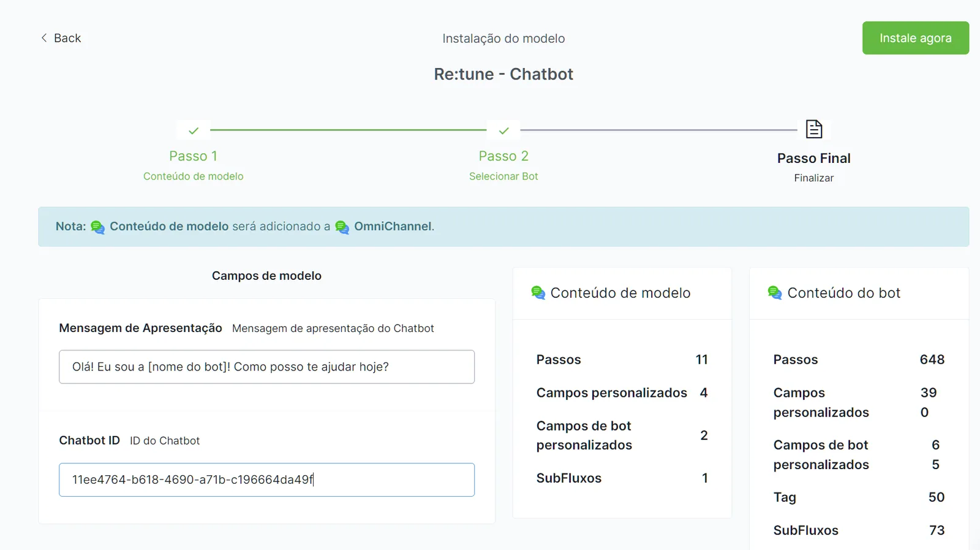Click 'Passos' row in Conteúdo de modelo card
The height and width of the screenshot is (550, 980).
tap(622, 360)
